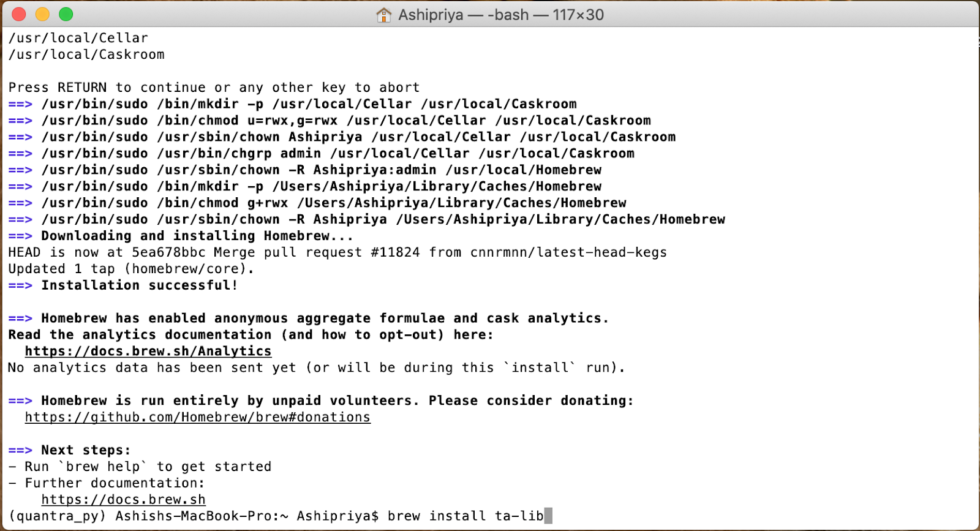This screenshot has height=531, width=980.
Task: Click the terminal cursor after ta-lib
Action: click(x=548, y=516)
